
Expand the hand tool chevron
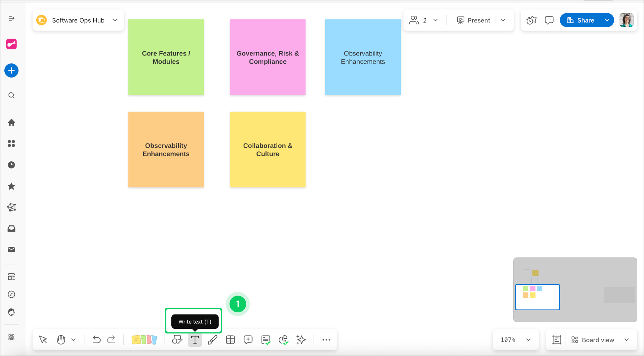[x=74, y=340]
